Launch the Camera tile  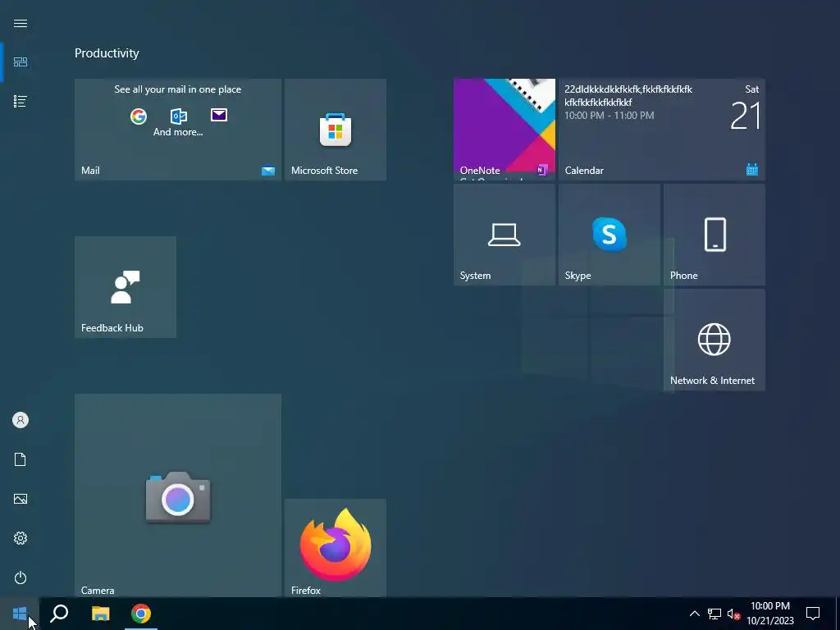pyautogui.click(x=178, y=495)
